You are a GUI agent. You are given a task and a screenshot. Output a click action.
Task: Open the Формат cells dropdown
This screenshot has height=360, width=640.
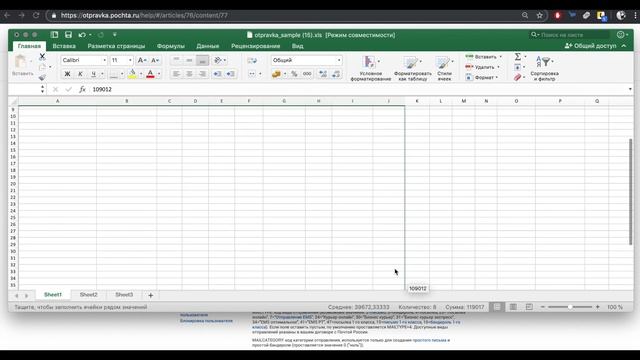point(482,77)
